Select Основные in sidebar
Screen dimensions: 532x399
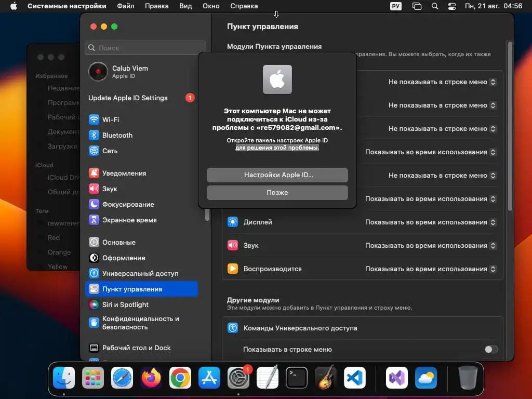point(141,242)
